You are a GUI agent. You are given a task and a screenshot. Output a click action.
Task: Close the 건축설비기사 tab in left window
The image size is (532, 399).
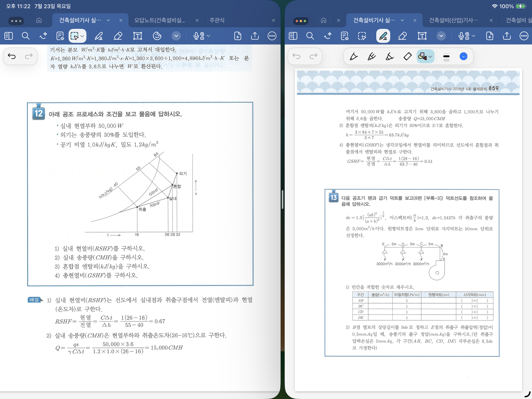point(121,20)
